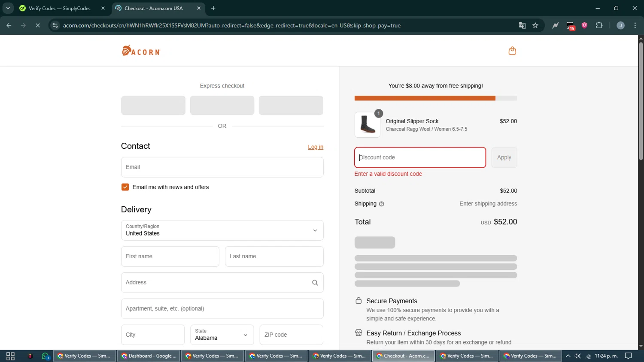Click the free shipping progress bar

pos(436,98)
